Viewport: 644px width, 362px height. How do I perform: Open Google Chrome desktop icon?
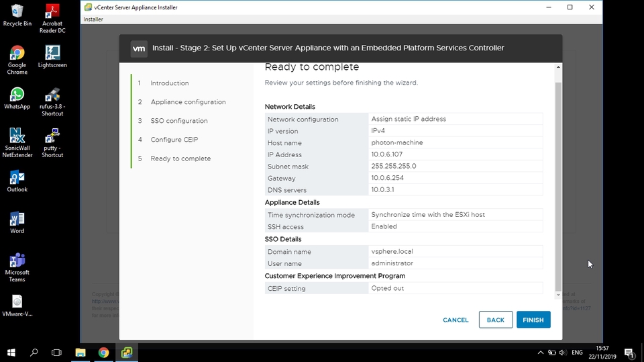click(17, 60)
